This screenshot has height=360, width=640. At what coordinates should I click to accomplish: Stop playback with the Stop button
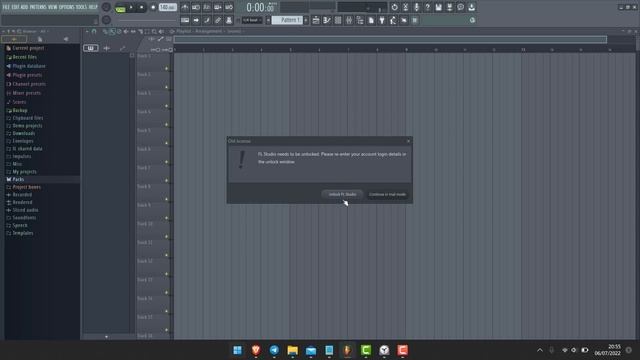click(x=142, y=7)
